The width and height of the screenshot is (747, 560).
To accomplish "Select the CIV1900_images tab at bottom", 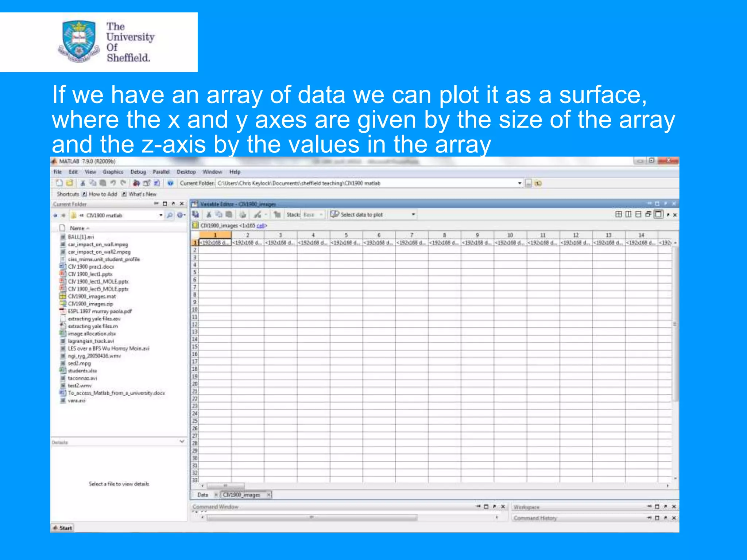I will [242, 495].
